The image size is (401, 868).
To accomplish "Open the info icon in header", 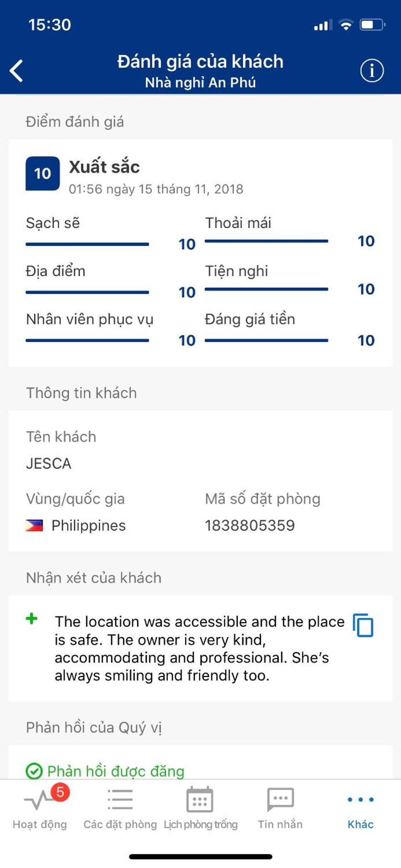I will [371, 71].
